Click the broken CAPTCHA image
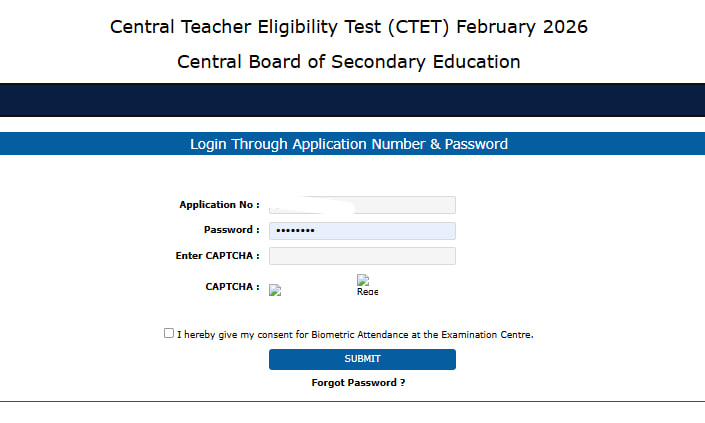705x423 pixels. [275, 291]
